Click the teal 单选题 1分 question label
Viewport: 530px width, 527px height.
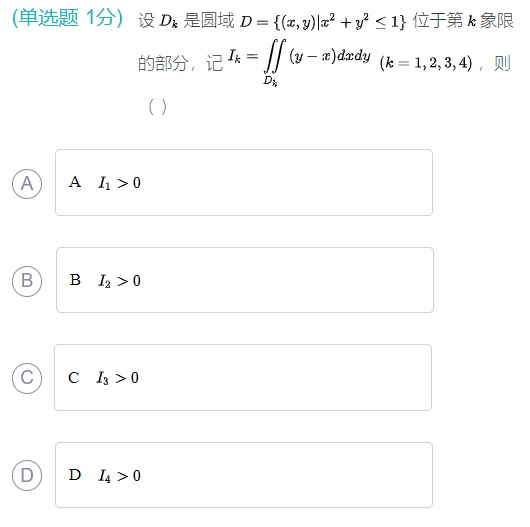tap(67, 18)
